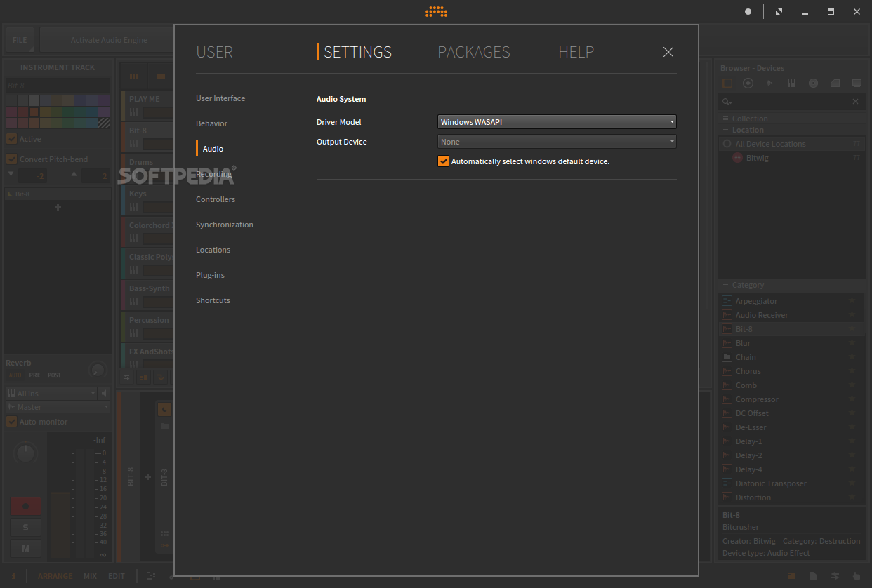872x588 pixels.
Task: Pick the purple swatch in top row
Action: point(103,100)
